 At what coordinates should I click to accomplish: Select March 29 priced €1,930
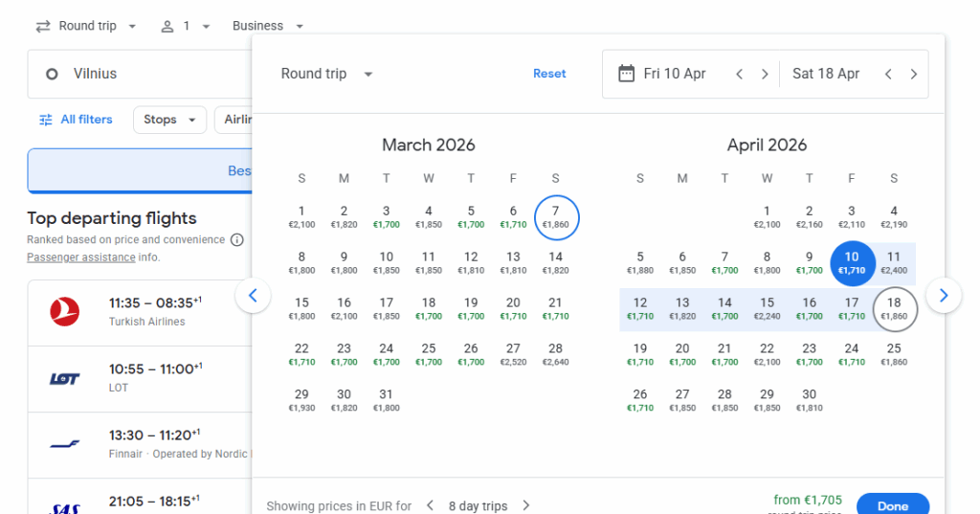coord(301,400)
